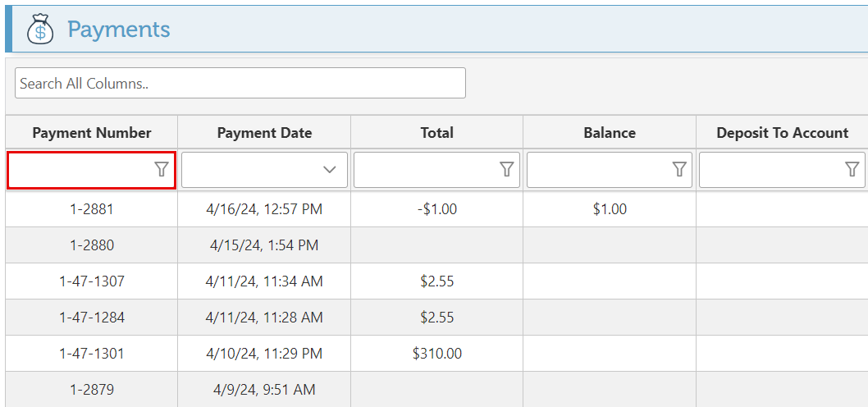Focus the Payment Number filter input

pos(80,169)
